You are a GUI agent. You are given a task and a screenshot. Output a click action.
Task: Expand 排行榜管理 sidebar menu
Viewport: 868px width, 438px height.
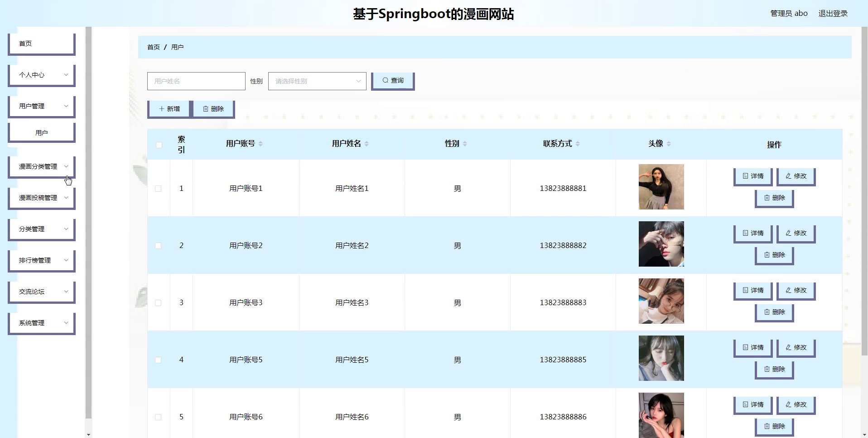(x=42, y=261)
